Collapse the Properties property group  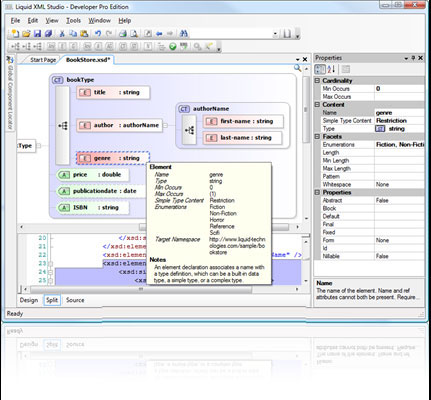point(317,192)
